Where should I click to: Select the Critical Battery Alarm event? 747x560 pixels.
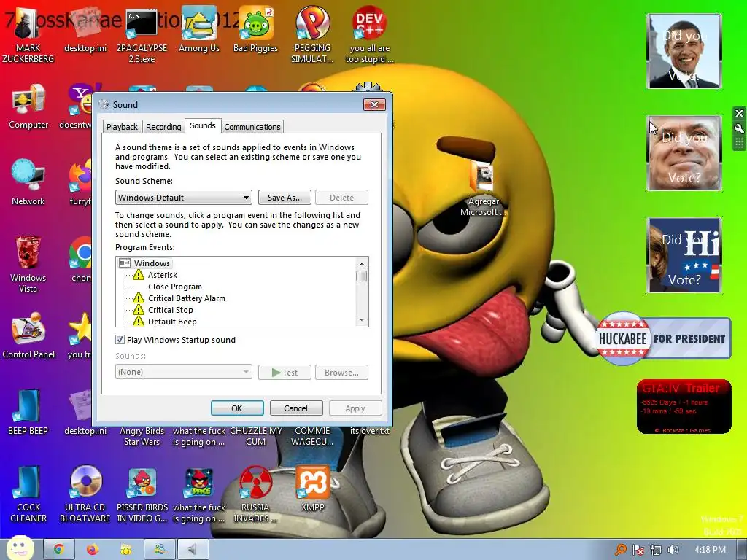187,298
